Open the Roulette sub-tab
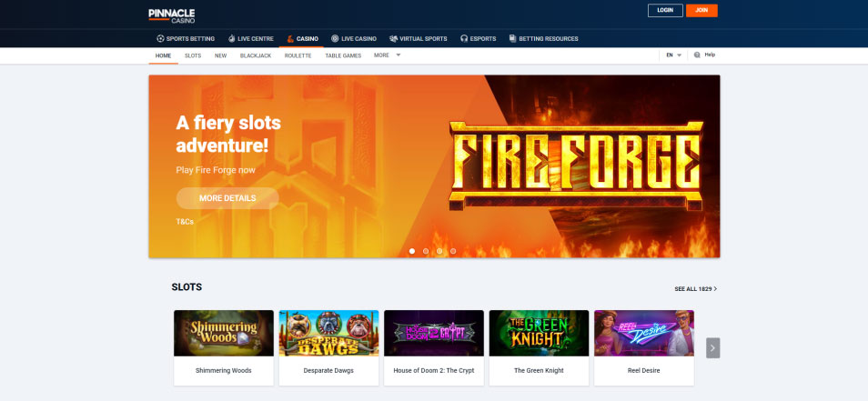 (x=298, y=55)
